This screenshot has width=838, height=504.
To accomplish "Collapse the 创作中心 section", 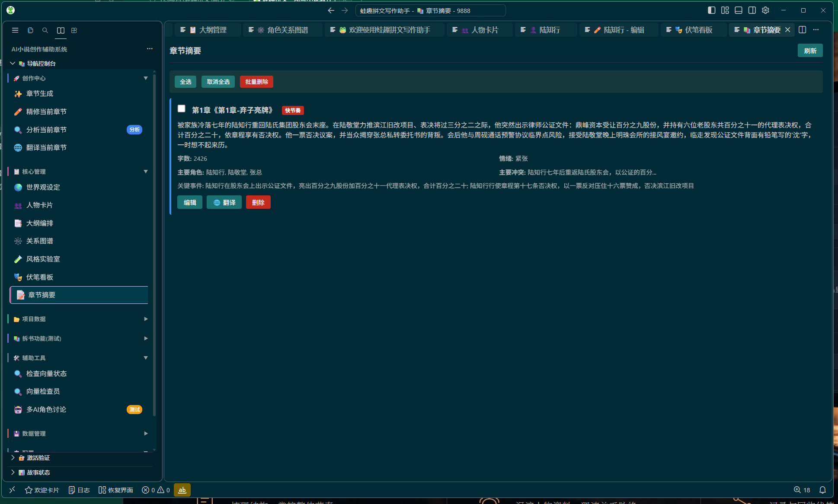I will (x=146, y=78).
